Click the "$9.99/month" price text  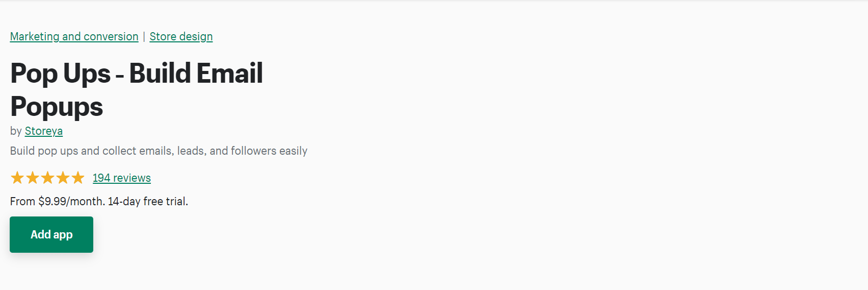(x=71, y=202)
